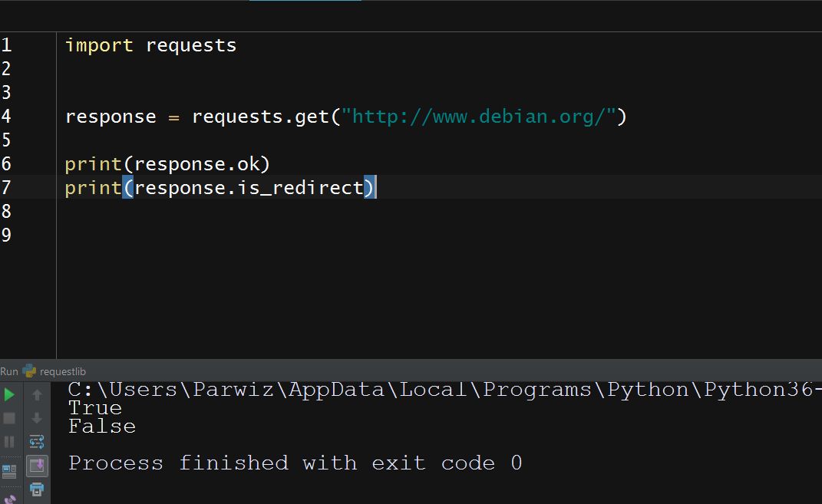Click the Run tool window label

(9, 371)
